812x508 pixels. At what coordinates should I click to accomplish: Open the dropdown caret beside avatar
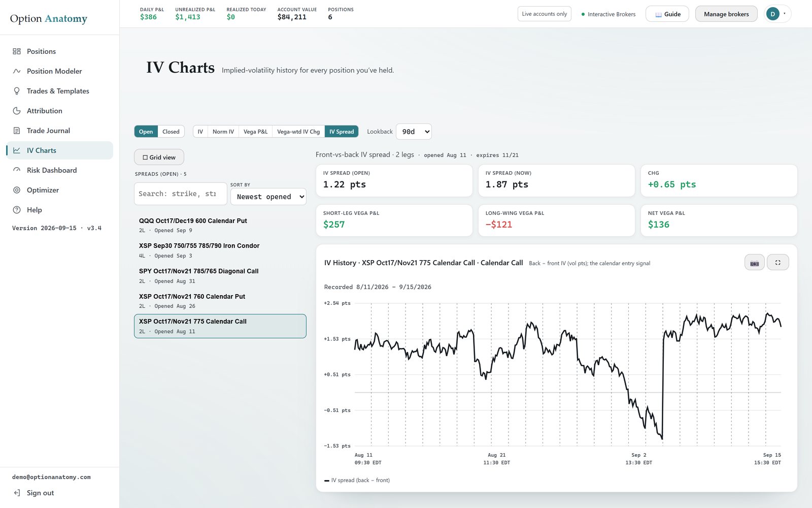(785, 14)
